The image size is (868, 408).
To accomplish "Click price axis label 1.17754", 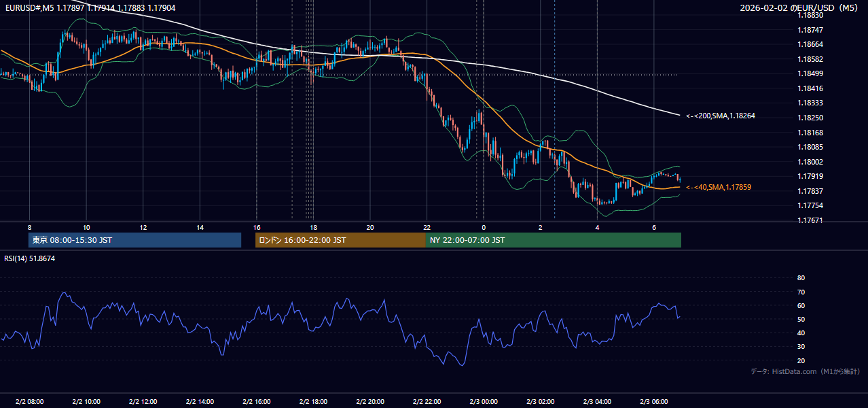I will [810, 205].
